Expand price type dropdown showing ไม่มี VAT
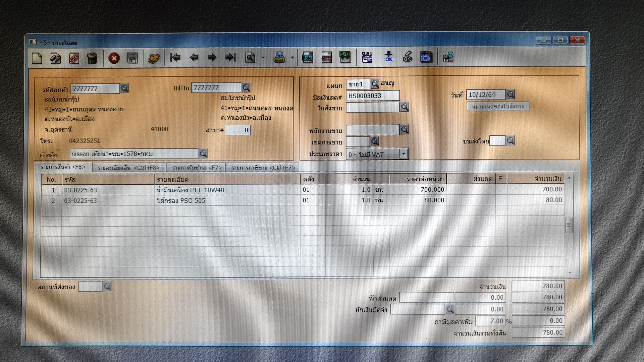 tap(404, 154)
